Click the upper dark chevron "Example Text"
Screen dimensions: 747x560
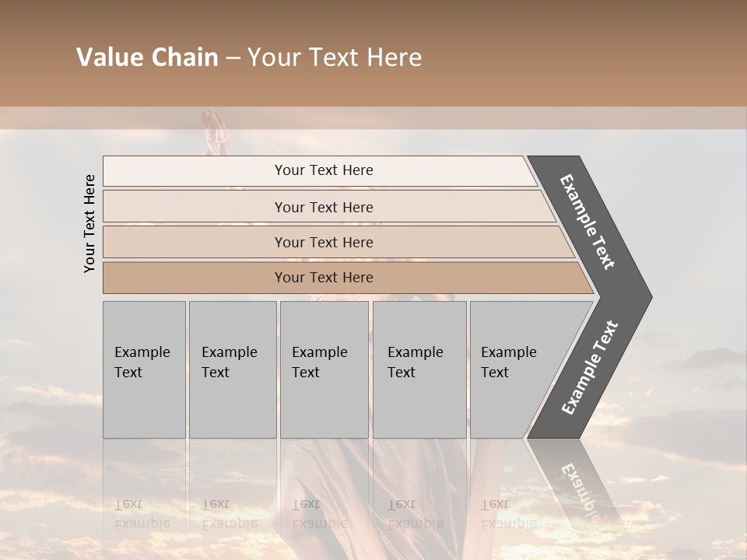coord(589,223)
